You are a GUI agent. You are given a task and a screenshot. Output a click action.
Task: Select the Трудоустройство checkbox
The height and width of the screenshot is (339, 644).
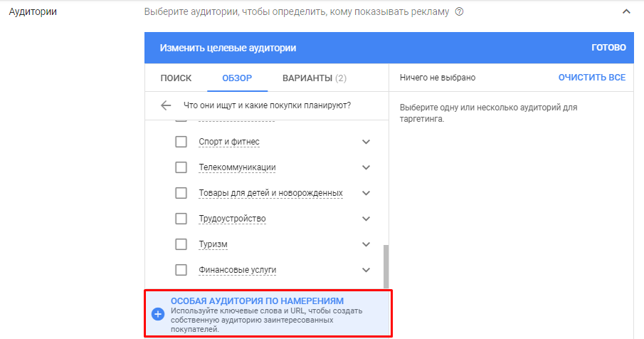click(181, 219)
